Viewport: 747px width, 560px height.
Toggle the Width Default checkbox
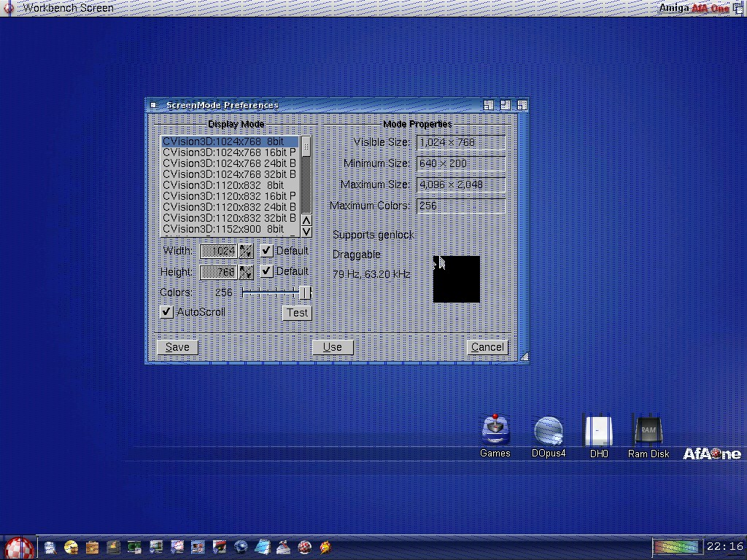(266, 251)
